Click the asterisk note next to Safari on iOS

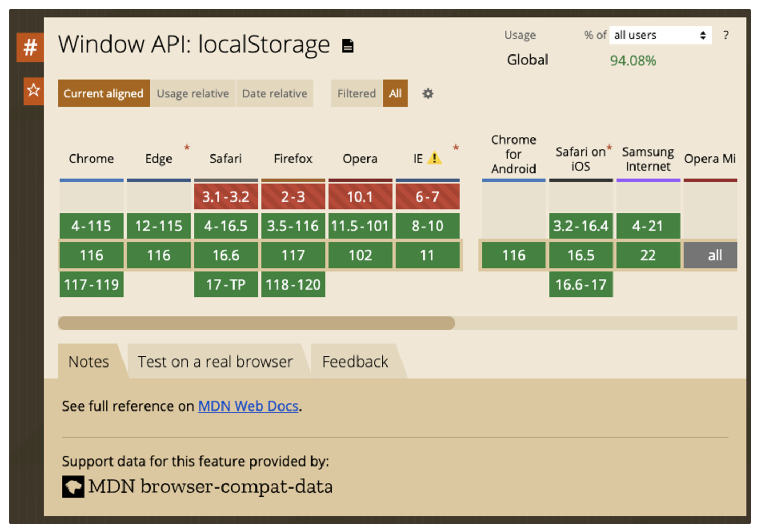point(609,148)
